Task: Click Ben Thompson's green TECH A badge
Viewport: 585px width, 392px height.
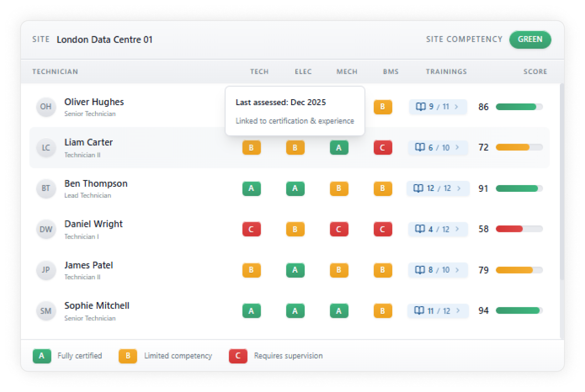Action: (251, 188)
